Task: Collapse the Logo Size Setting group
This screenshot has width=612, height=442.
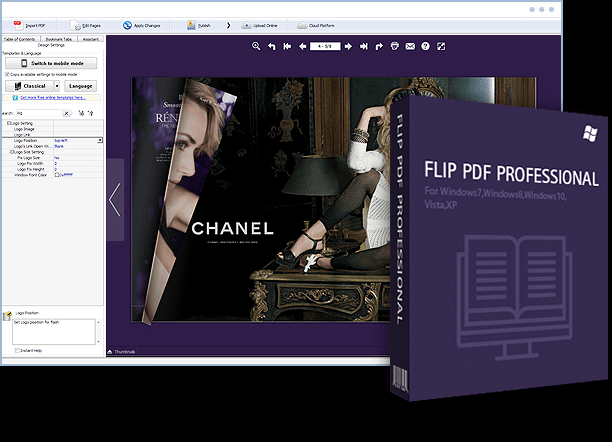Action: 12,152
